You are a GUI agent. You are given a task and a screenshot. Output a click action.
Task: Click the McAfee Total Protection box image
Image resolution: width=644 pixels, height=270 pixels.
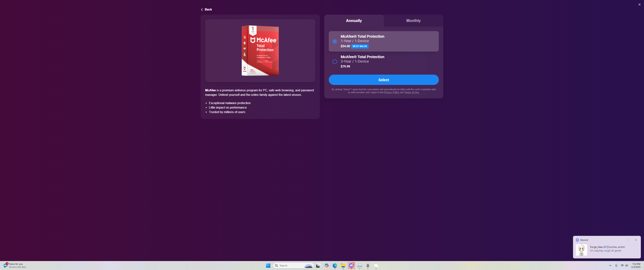pyautogui.click(x=260, y=50)
